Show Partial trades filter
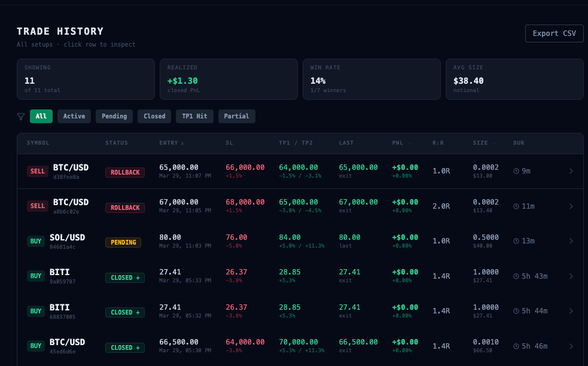The image size is (588, 366). 236,116
